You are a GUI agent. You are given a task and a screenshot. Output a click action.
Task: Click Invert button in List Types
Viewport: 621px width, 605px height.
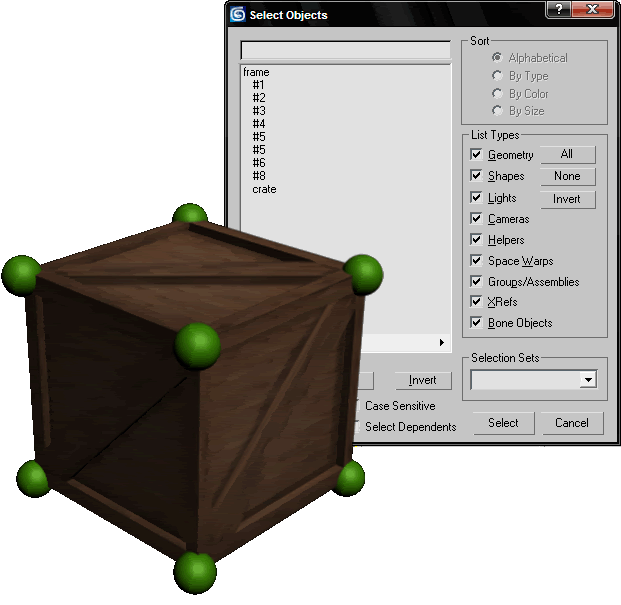[x=568, y=199]
